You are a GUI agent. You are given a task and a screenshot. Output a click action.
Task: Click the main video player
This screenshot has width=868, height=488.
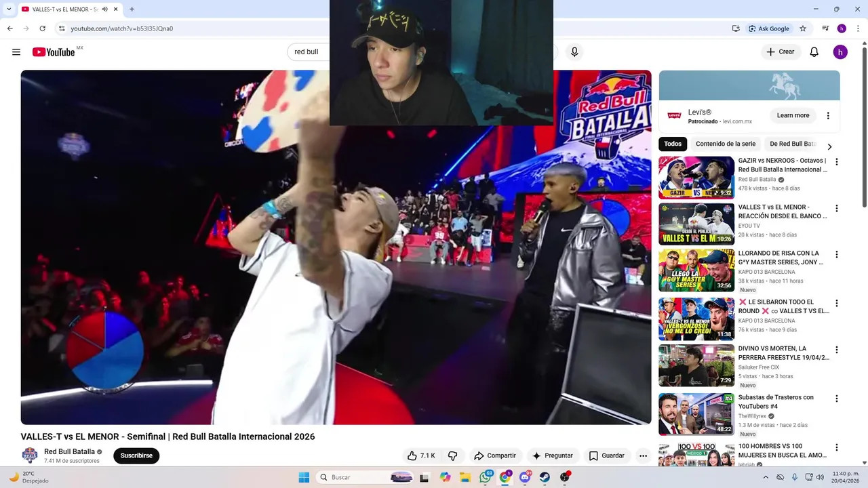click(x=336, y=247)
